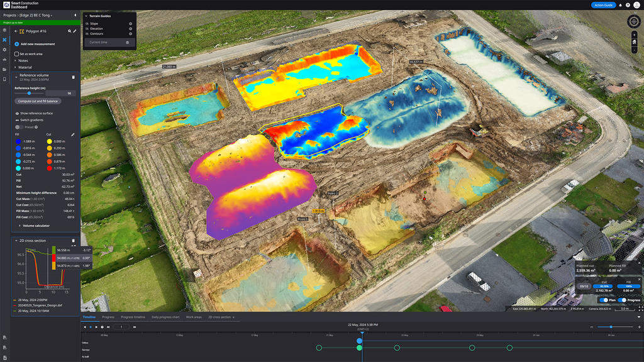Viewport: 644px width, 362px height.
Task: Click the back arrow next to Polygon #16
Action: (x=16, y=31)
